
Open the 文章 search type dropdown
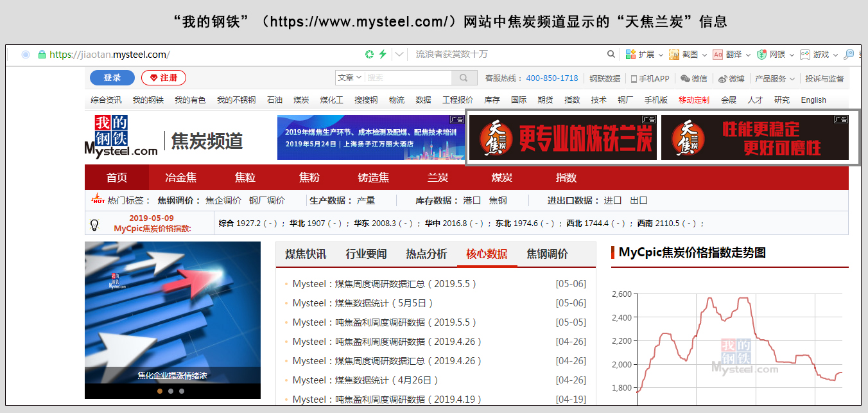point(350,78)
